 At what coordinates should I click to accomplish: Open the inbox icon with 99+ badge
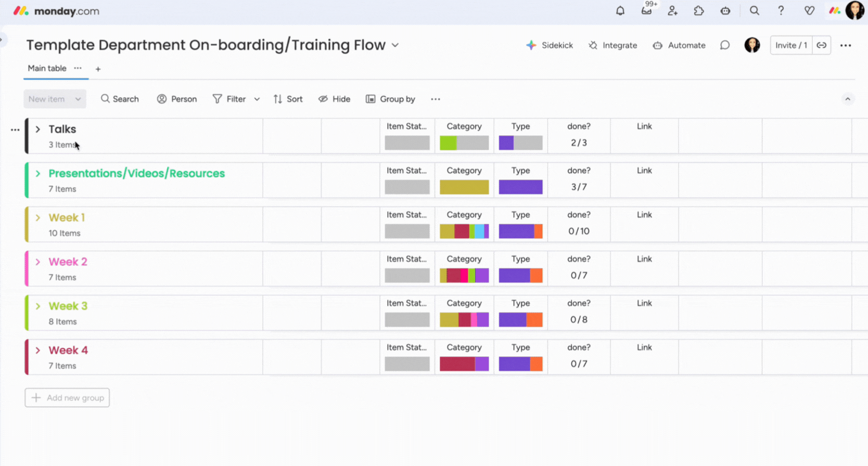646,11
